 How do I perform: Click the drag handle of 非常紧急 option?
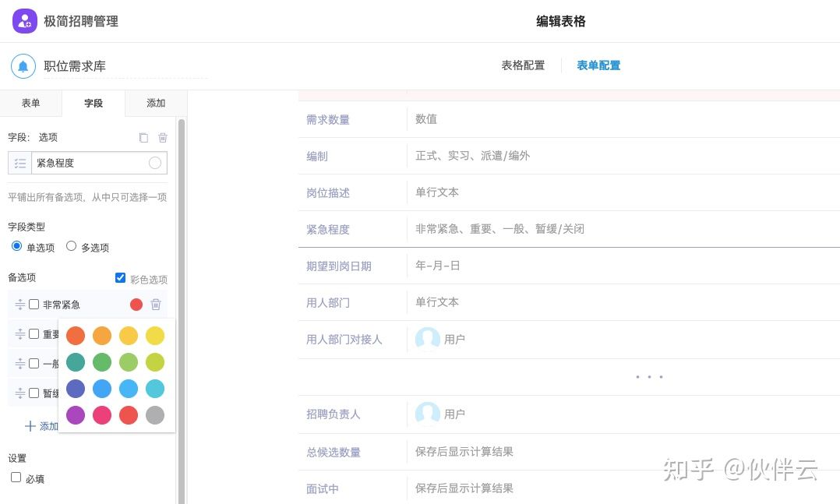click(x=19, y=305)
